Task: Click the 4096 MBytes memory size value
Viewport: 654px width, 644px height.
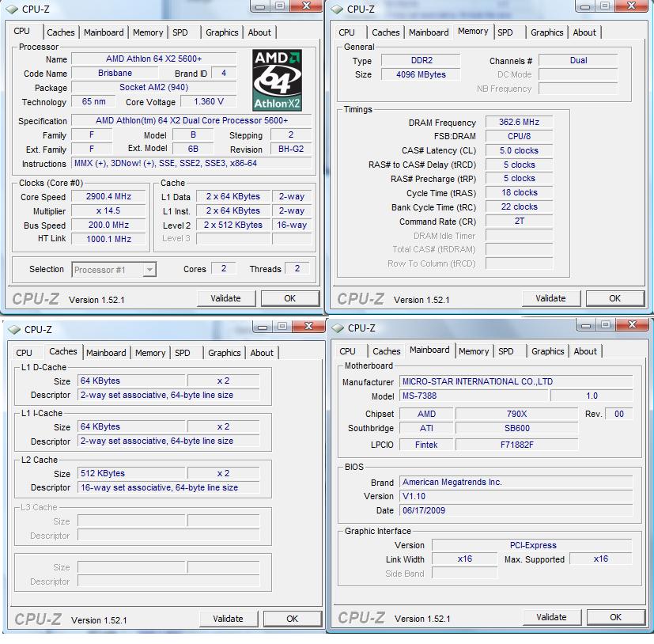Action: 422,74
